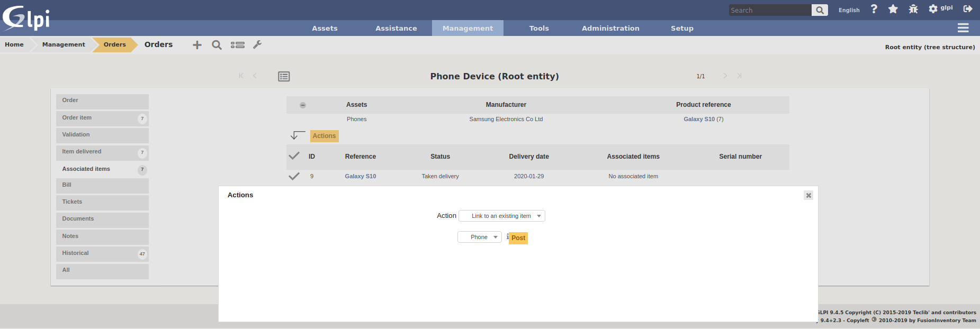Open the Galaxy S10 reference link in row
This screenshot has height=329, width=980.
[360, 176]
